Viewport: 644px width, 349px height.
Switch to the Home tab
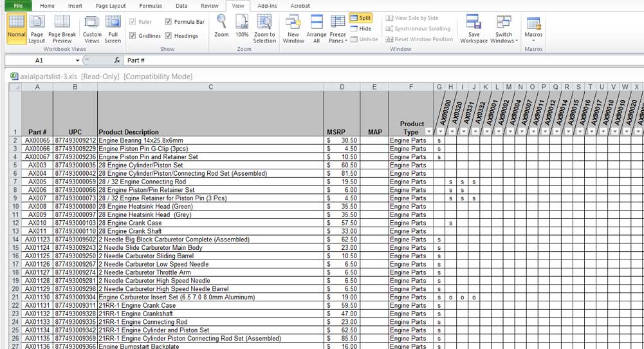pos(47,6)
